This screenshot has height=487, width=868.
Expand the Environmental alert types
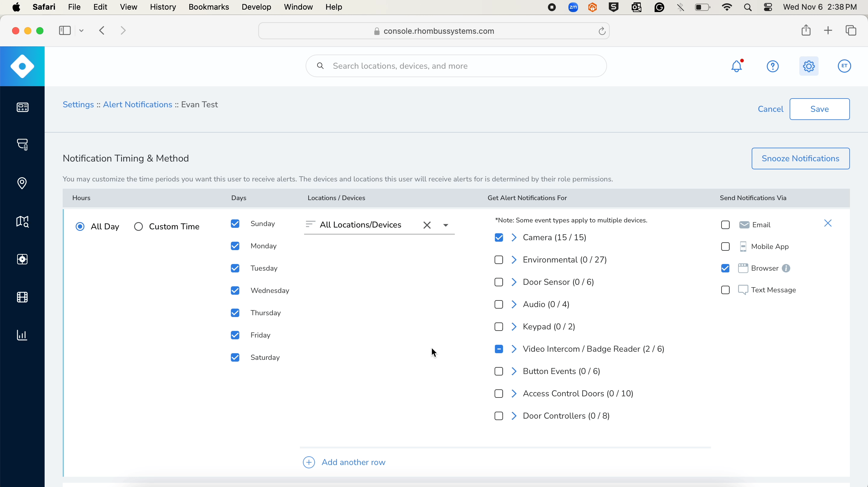click(x=514, y=260)
